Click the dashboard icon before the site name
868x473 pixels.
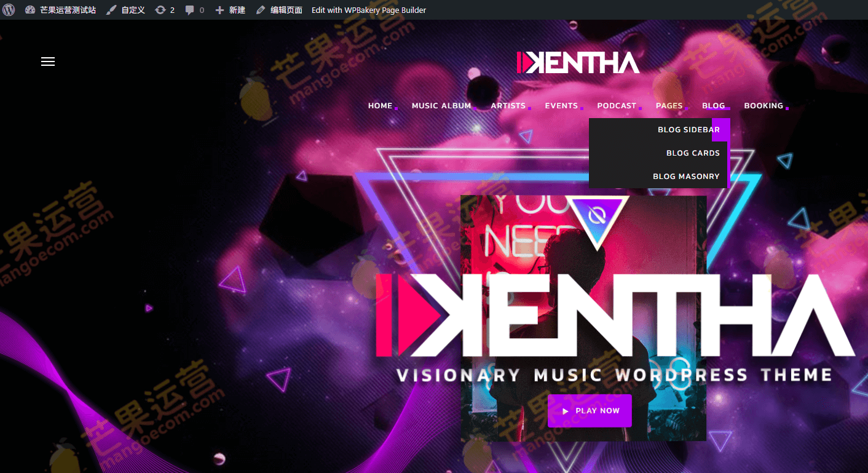[30, 10]
